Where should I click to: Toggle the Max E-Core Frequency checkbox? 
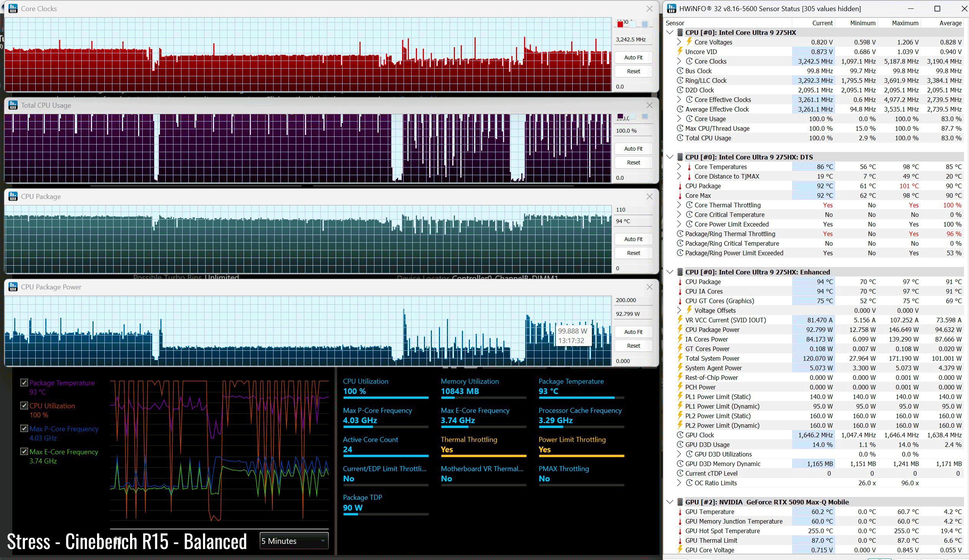click(24, 452)
